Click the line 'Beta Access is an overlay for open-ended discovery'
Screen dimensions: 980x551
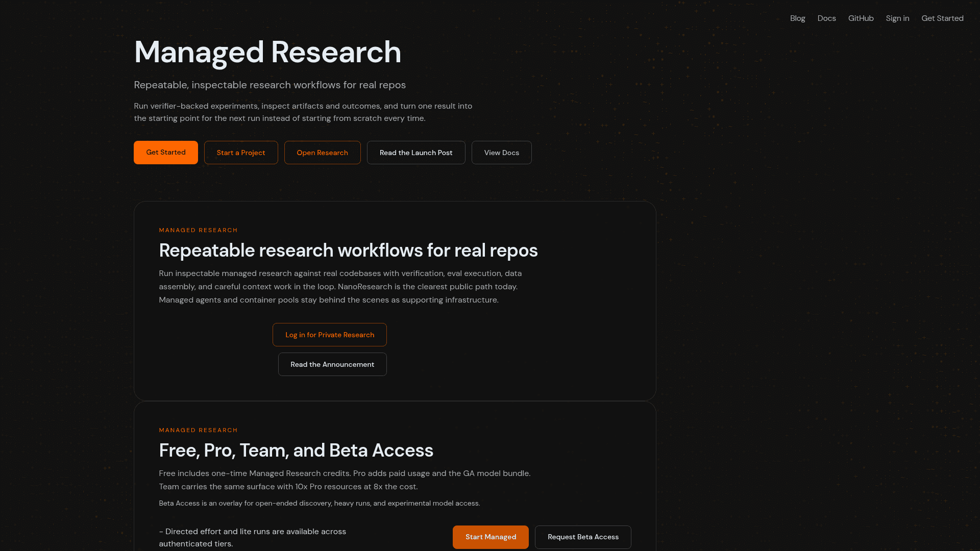pos(320,504)
